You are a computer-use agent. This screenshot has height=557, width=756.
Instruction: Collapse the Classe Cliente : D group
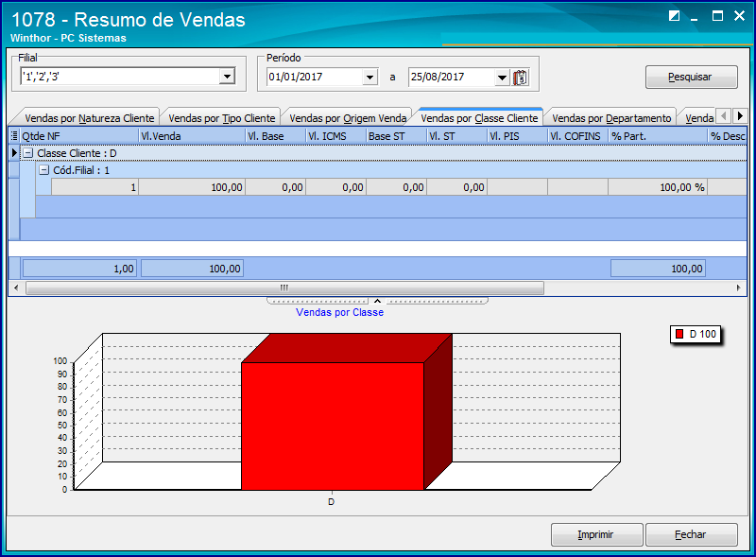click(28, 153)
